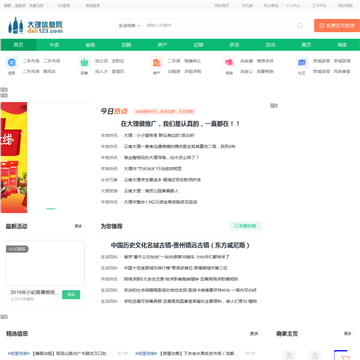360x360 pixels.
Task: Open the 个人中心 top bar link
Action: [293, 6]
